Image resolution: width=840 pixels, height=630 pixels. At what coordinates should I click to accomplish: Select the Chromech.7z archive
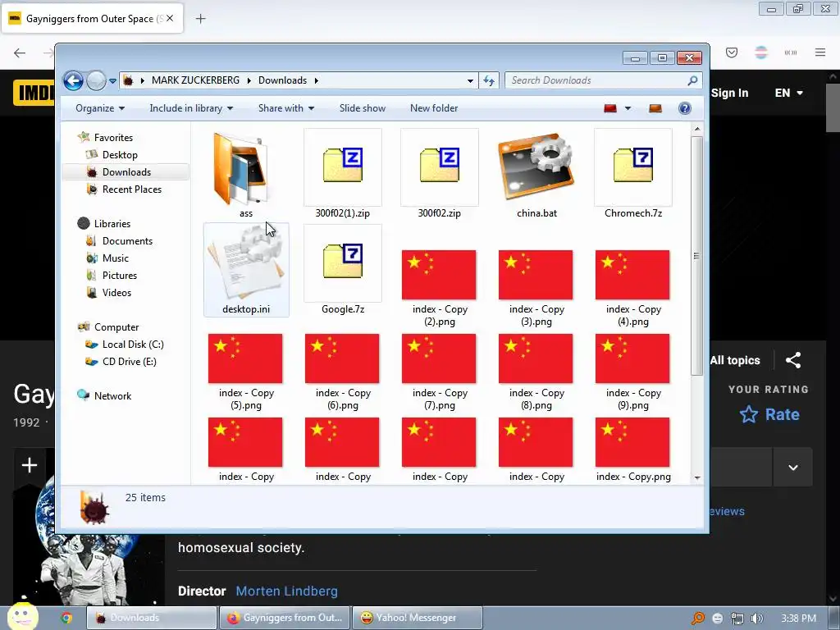pyautogui.click(x=633, y=167)
